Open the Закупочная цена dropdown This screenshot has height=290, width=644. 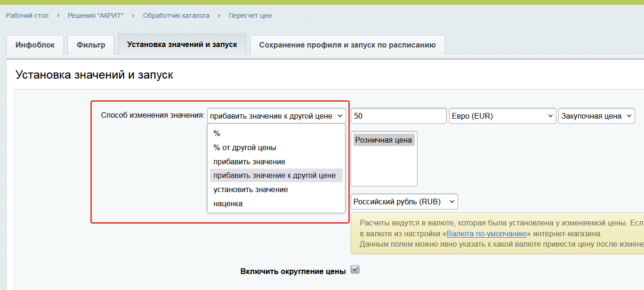pos(596,116)
